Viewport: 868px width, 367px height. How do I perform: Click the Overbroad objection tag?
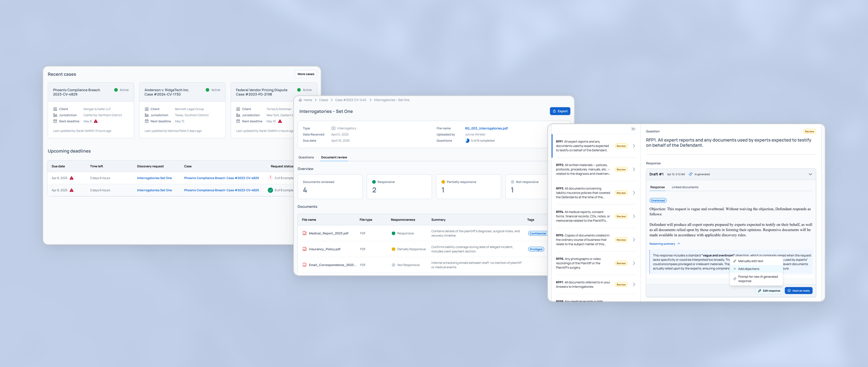(x=658, y=201)
